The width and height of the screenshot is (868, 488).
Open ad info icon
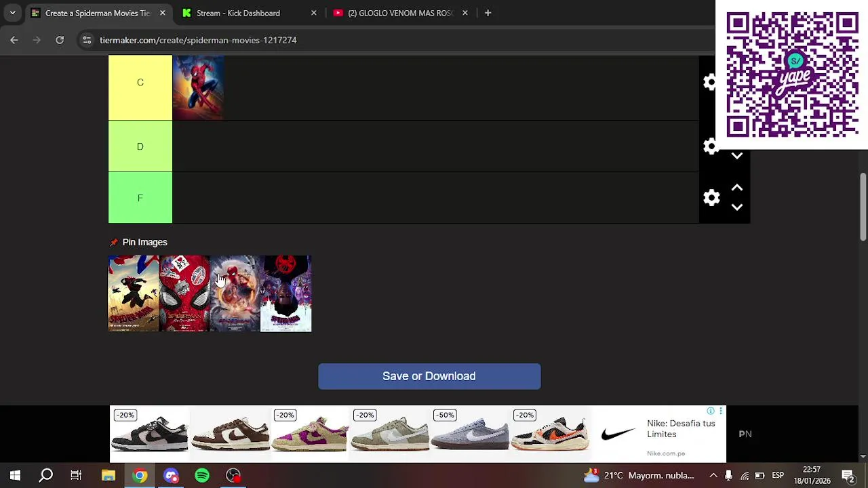click(x=711, y=411)
